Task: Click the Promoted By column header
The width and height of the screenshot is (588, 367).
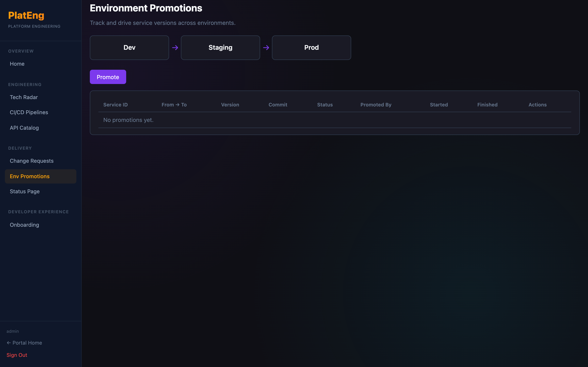Action: click(376, 105)
